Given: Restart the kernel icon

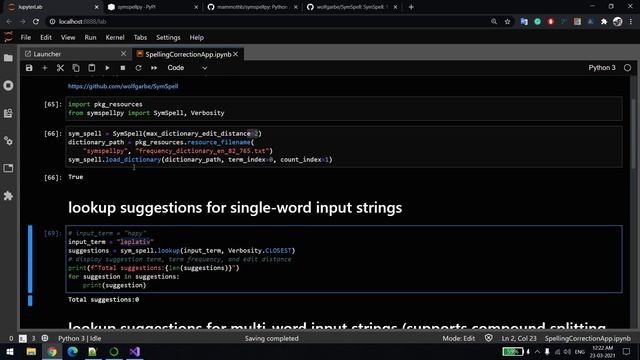Looking at the screenshot, I should point(138,68).
